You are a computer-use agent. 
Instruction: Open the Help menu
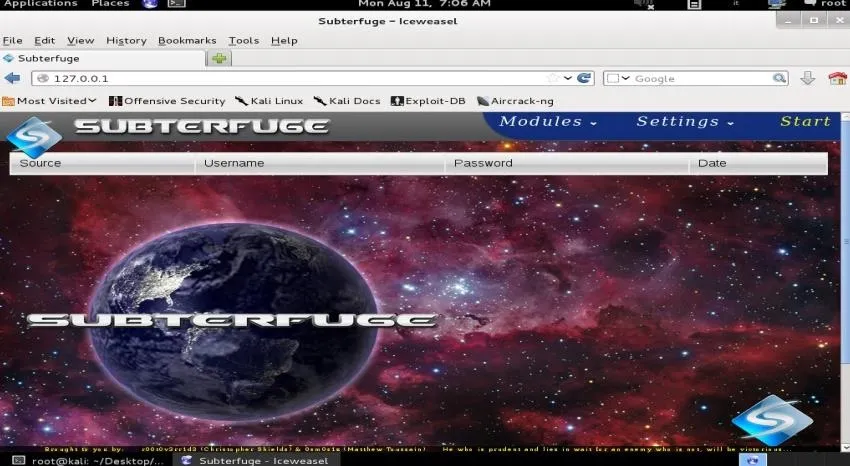click(x=284, y=41)
